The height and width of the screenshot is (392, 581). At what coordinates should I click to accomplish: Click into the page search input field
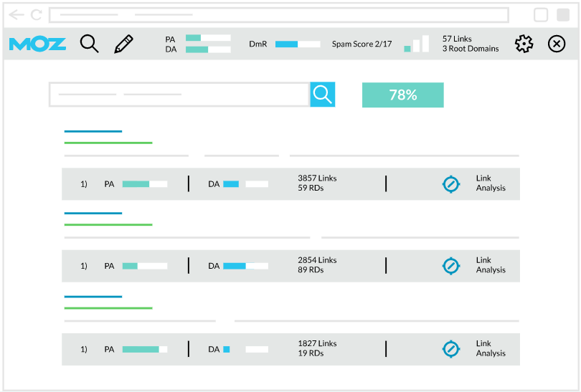click(179, 95)
